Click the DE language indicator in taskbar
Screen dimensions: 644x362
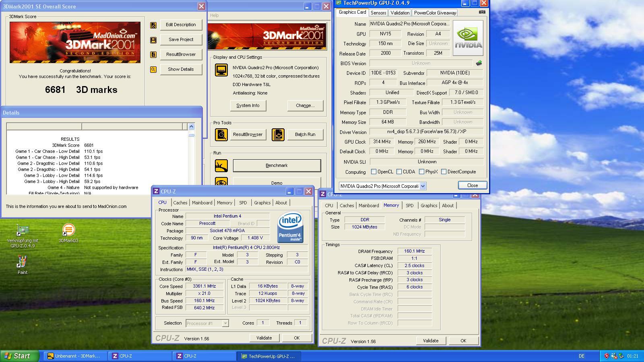[581, 356]
